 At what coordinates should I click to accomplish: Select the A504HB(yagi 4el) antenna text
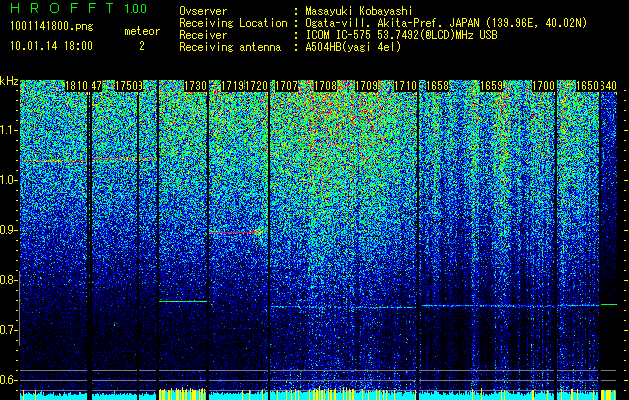353,47
